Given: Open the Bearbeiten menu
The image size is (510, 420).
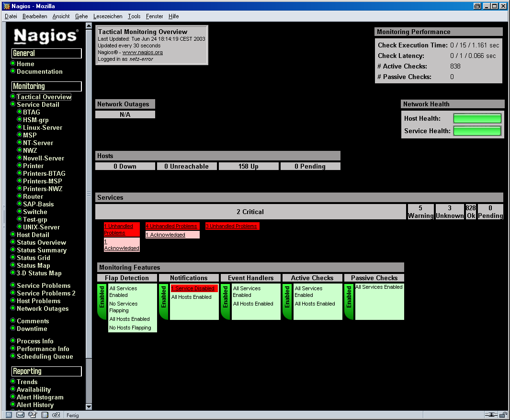Looking at the screenshot, I should 34,16.
